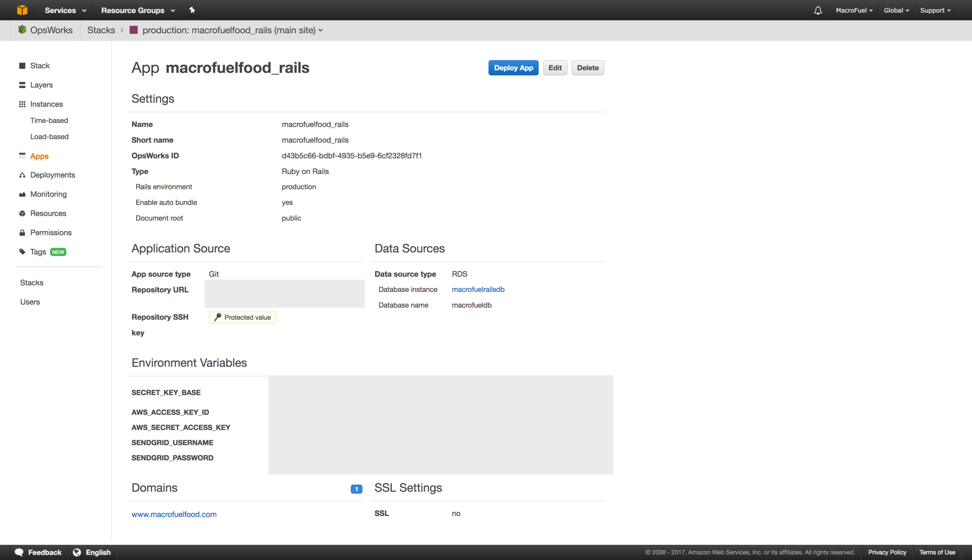This screenshot has width=972, height=560.
Task: Open the www.macrofuelfood.com domain link
Action: coord(174,514)
